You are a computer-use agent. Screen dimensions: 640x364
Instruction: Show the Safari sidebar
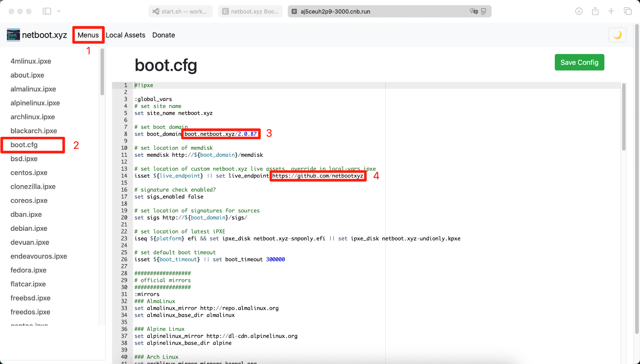(47, 11)
